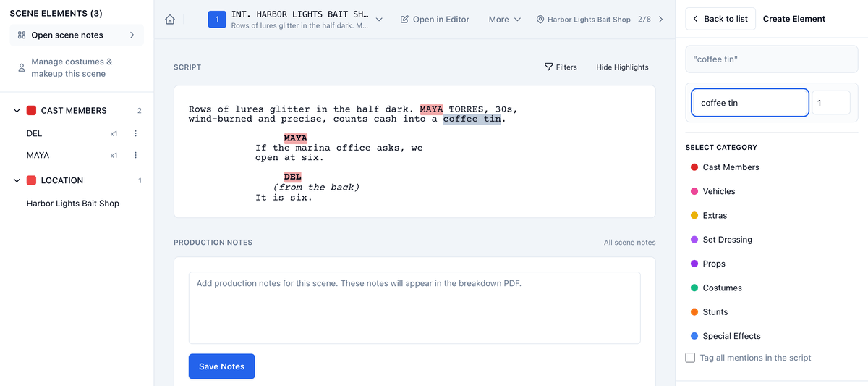The width and height of the screenshot is (868, 386).
Task: Click the location pin icon
Action: pos(540,20)
